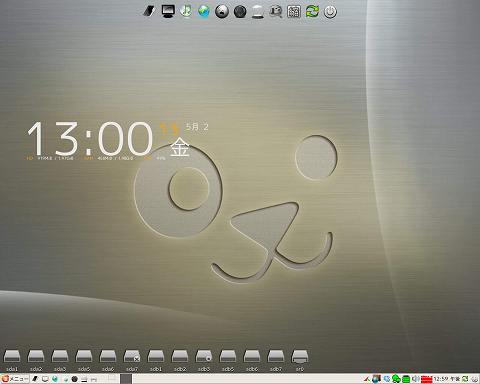
Task: Open the camera with magnifier icon in dock
Action: [x=276, y=12]
